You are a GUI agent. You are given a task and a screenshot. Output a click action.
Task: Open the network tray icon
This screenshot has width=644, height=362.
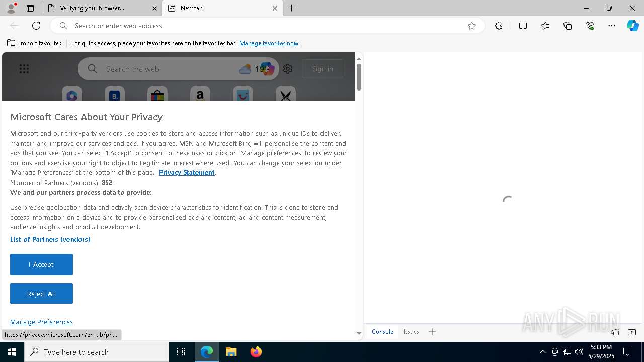coord(567,352)
